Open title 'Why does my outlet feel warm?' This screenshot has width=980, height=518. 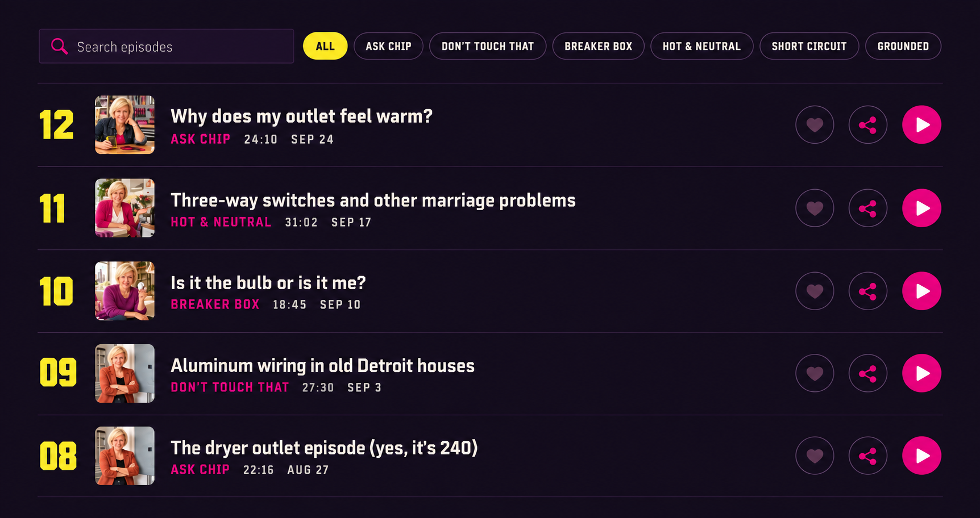pos(302,116)
